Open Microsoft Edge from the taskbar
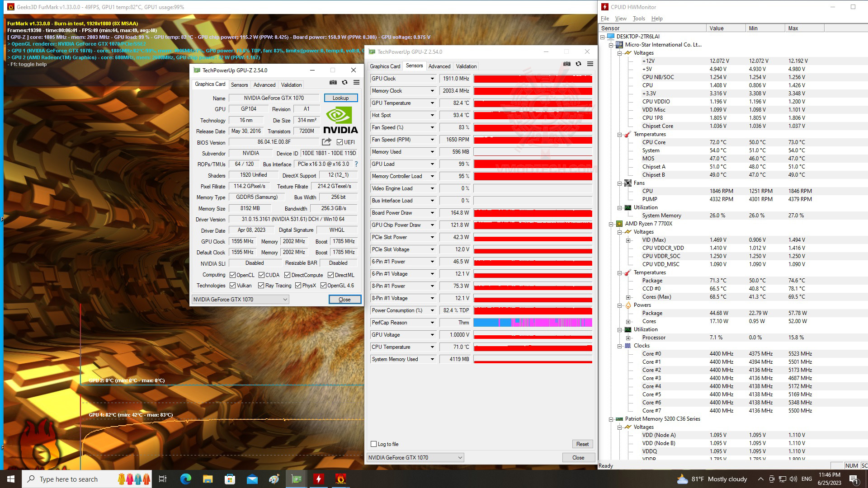Image resolution: width=868 pixels, height=488 pixels. point(185,479)
